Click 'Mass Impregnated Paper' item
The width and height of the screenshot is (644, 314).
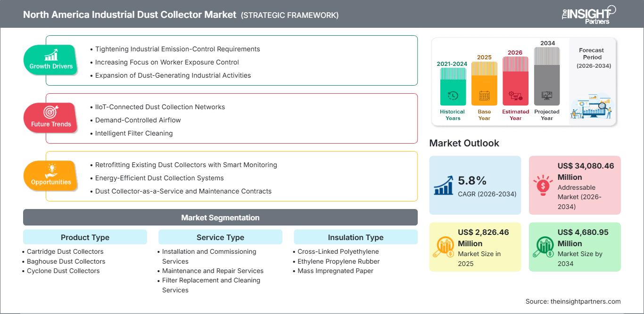(x=335, y=271)
